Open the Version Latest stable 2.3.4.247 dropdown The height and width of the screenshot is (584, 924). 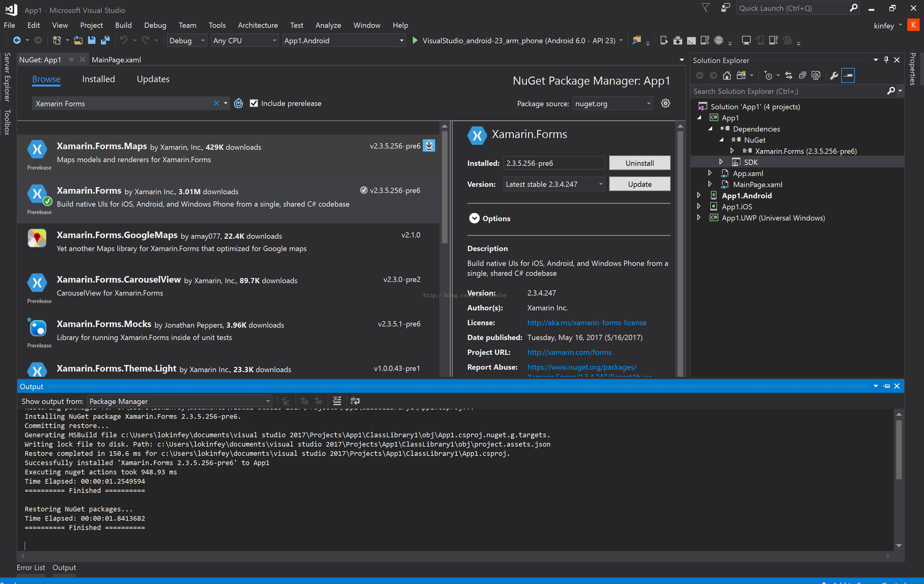tap(554, 184)
